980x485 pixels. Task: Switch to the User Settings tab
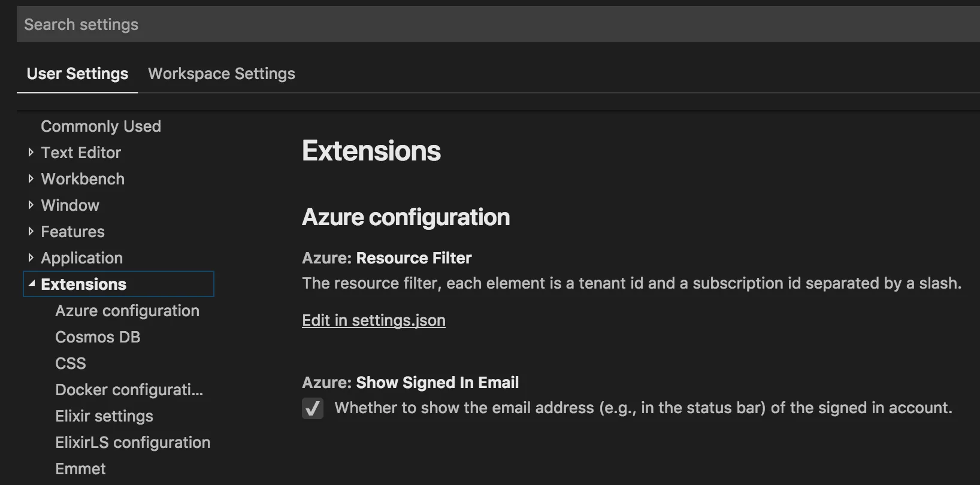point(77,74)
